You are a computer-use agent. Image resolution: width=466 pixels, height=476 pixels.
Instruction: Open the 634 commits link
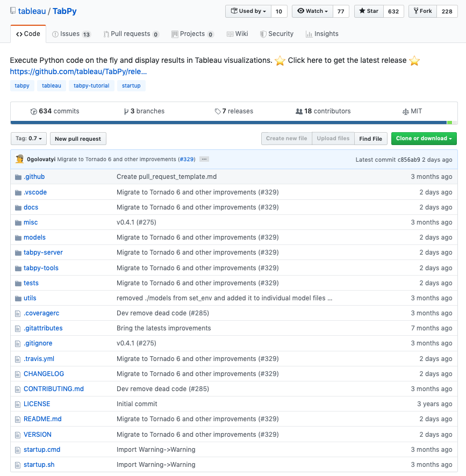coord(55,111)
